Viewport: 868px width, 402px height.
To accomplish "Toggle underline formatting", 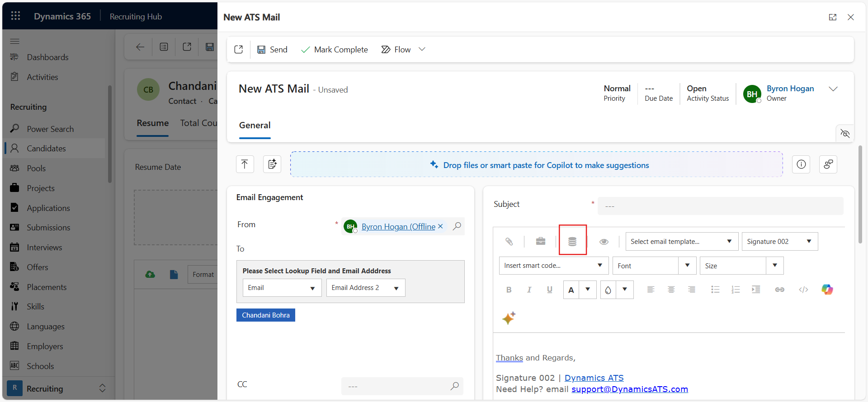I will 550,290.
